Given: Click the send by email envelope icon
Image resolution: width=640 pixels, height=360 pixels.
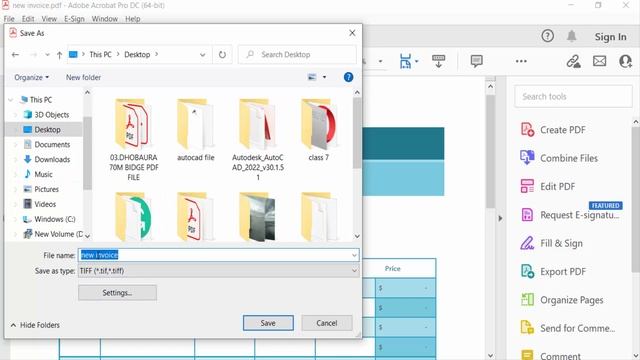Looking at the screenshot, I should (599, 61).
